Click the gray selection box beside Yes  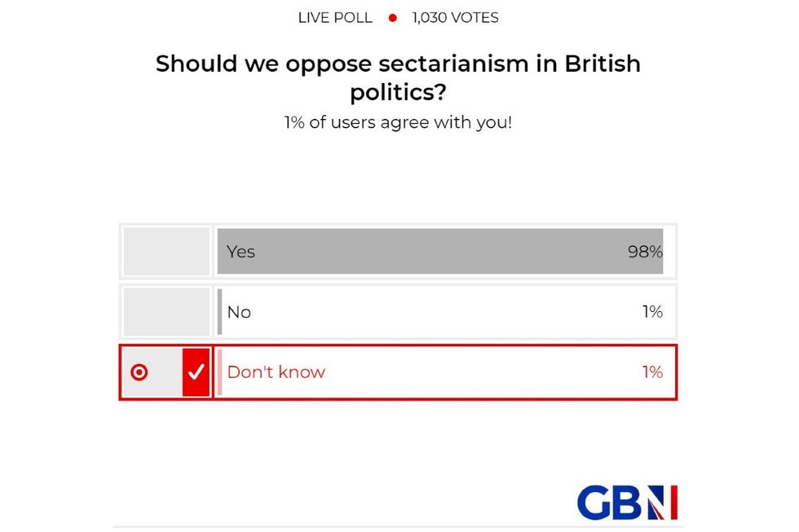coord(166,252)
